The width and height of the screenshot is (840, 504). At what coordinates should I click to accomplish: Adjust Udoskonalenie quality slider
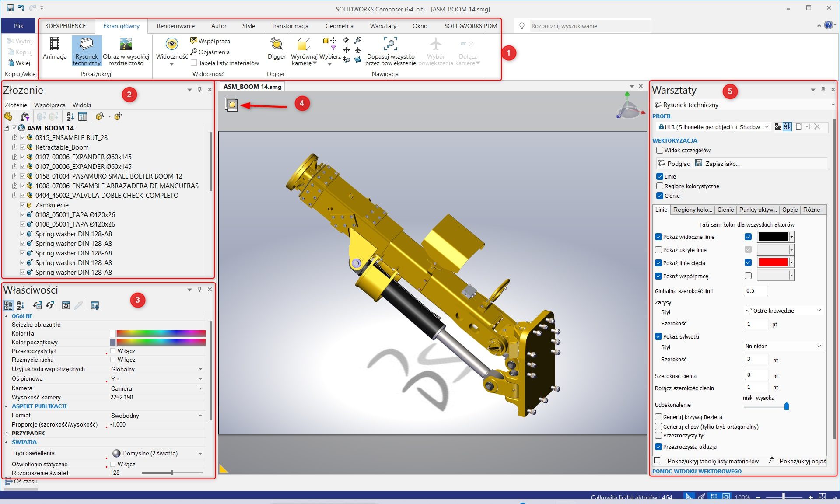click(x=786, y=406)
